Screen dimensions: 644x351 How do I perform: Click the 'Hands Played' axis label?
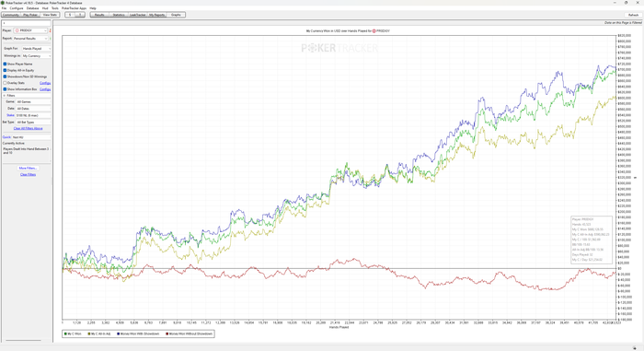tap(339, 327)
